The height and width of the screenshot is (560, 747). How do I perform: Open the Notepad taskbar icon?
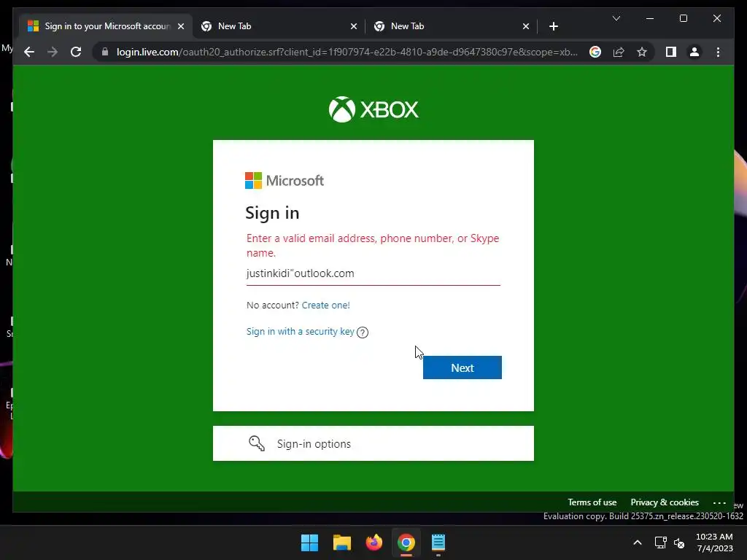pyautogui.click(x=438, y=542)
